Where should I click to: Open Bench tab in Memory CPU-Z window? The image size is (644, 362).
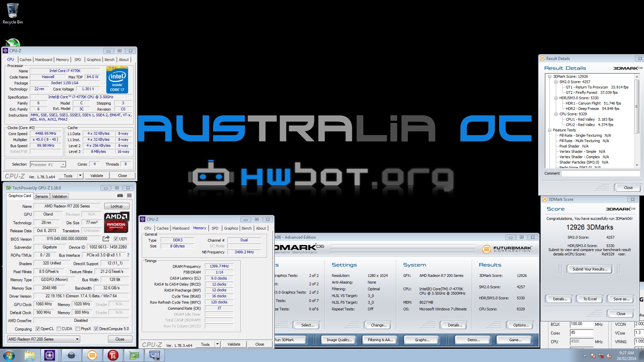click(247, 228)
